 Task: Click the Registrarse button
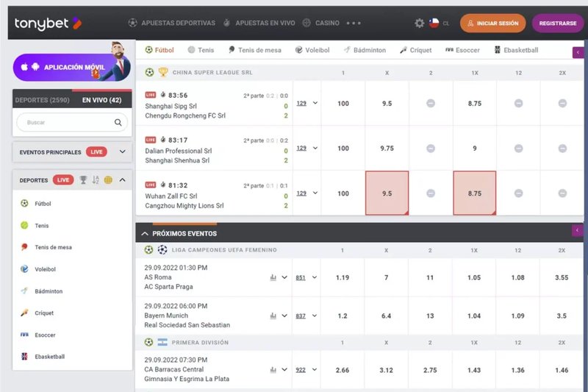coord(558,24)
